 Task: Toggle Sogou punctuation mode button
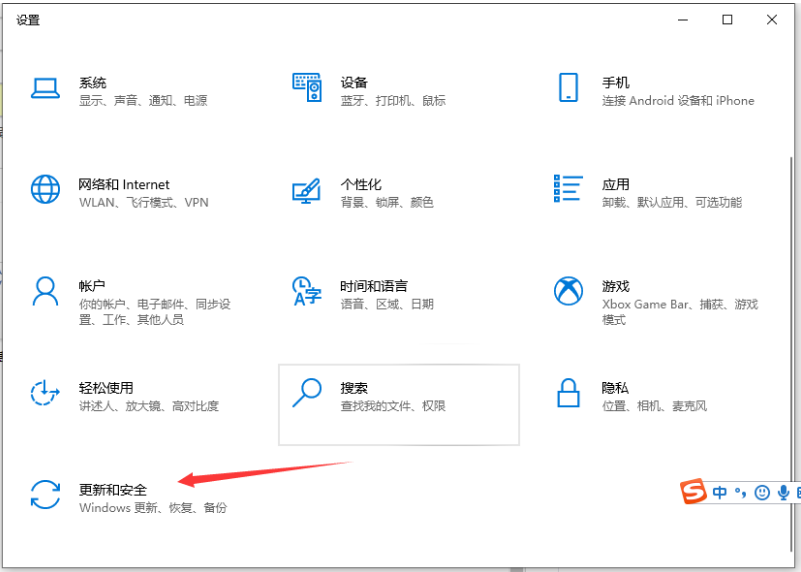pos(741,492)
